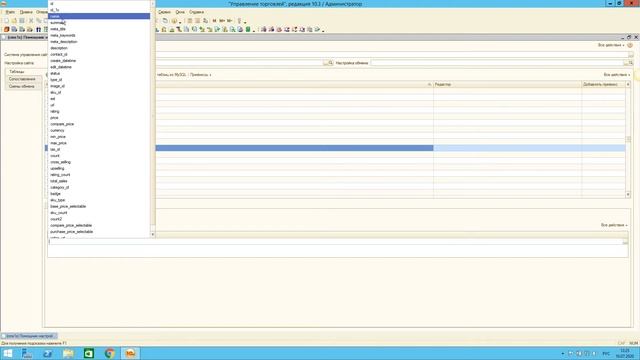Click the Редактор column header

(507, 84)
